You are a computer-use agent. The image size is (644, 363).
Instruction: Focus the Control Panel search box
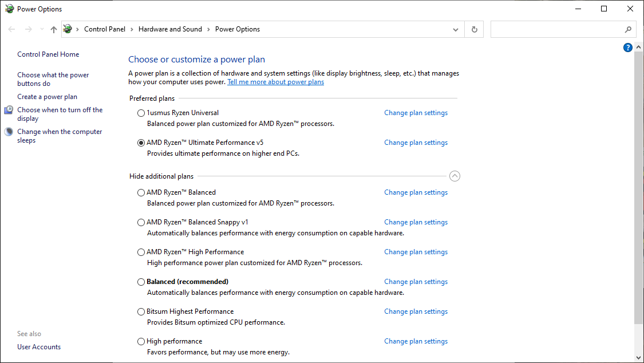click(555, 29)
